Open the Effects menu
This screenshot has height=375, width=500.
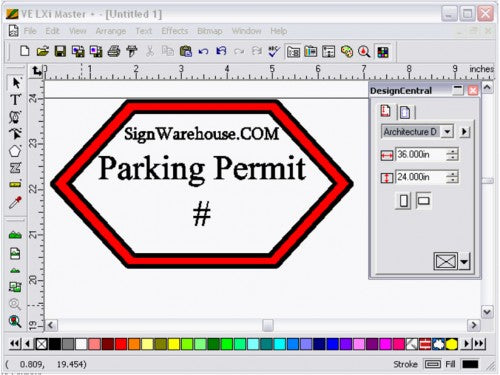point(175,31)
